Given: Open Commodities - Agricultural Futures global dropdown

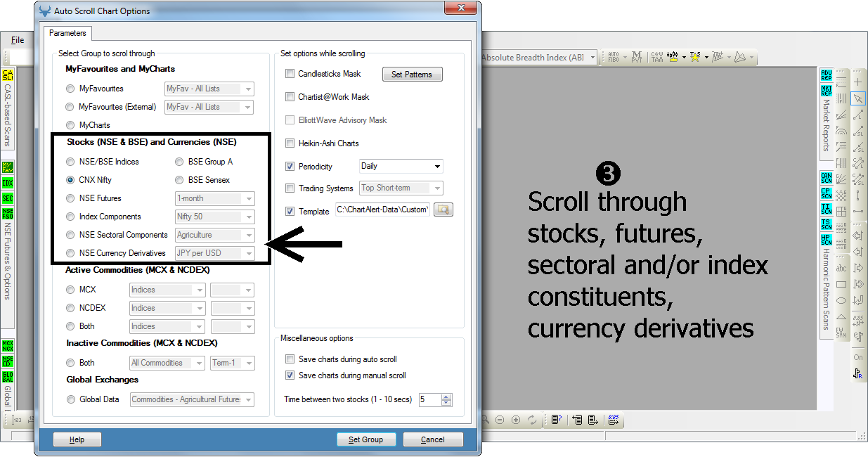Looking at the screenshot, I should coord(192,399).
